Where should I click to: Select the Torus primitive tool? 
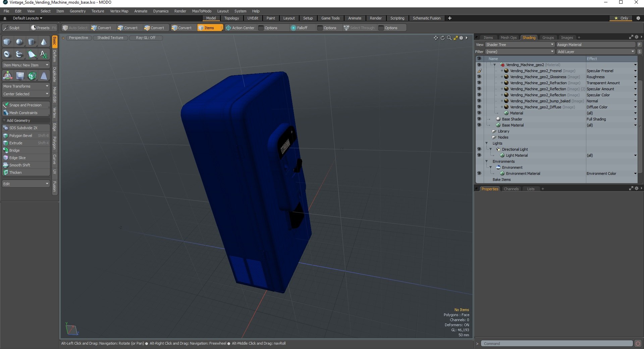(7, 54)
